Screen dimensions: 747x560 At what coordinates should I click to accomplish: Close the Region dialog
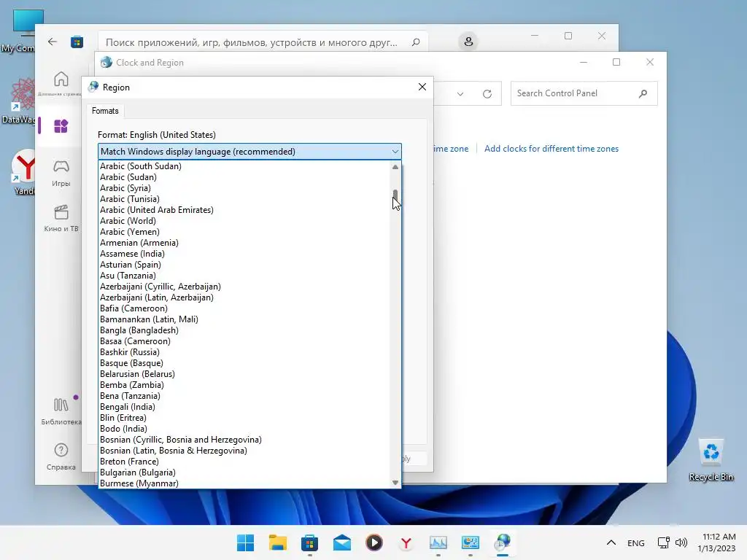click(422, 87)
